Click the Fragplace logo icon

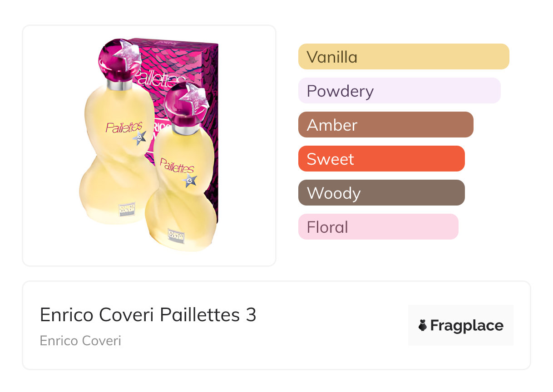coord(423,325)
